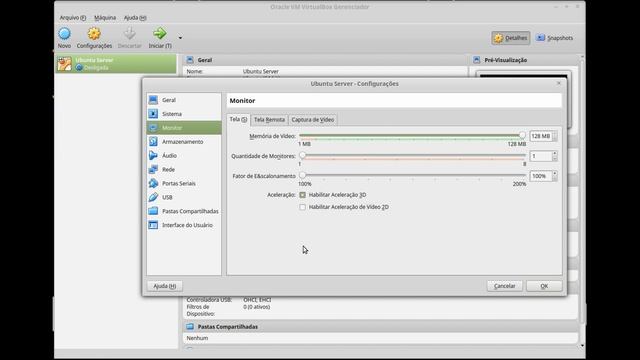Click the dialog Ajuda button
Image resolution: width=640 pixels, height=360 pixels.
coord(164,286)
